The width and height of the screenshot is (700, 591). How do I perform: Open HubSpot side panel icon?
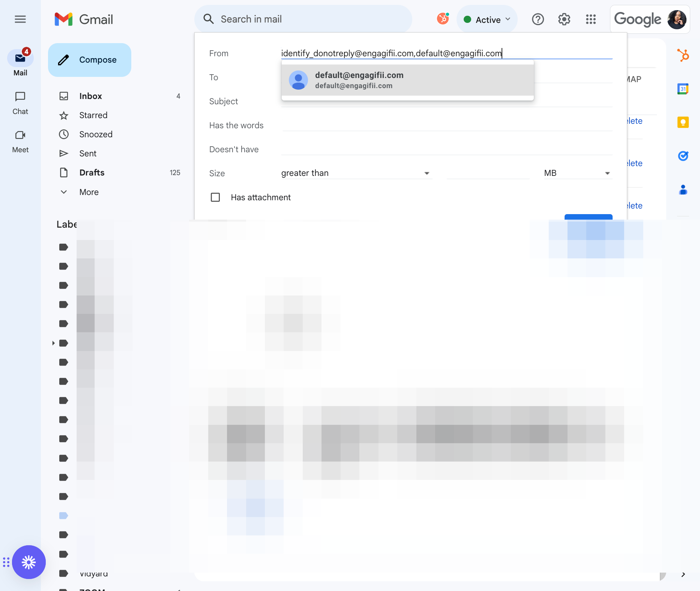[683, 55]
